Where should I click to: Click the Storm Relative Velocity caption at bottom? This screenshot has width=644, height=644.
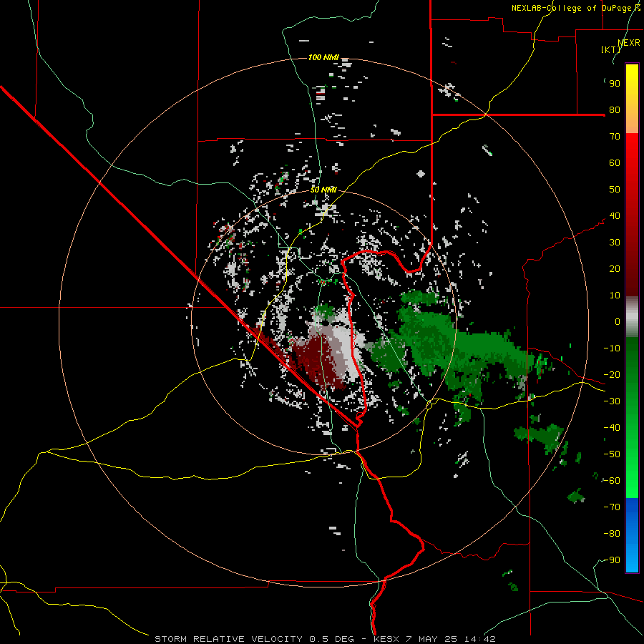(x=325, y=639)
